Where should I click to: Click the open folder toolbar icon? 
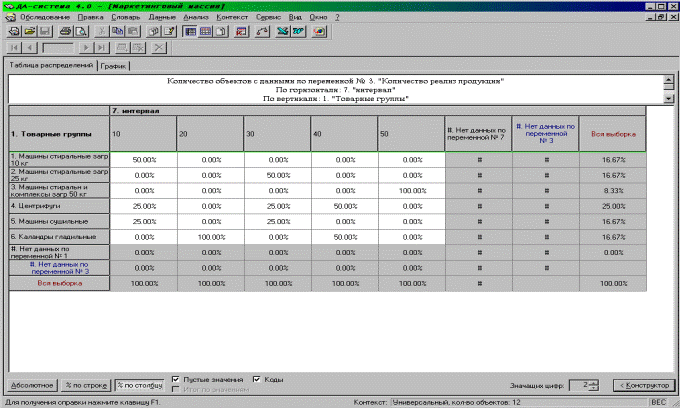(x=29, y=32)
